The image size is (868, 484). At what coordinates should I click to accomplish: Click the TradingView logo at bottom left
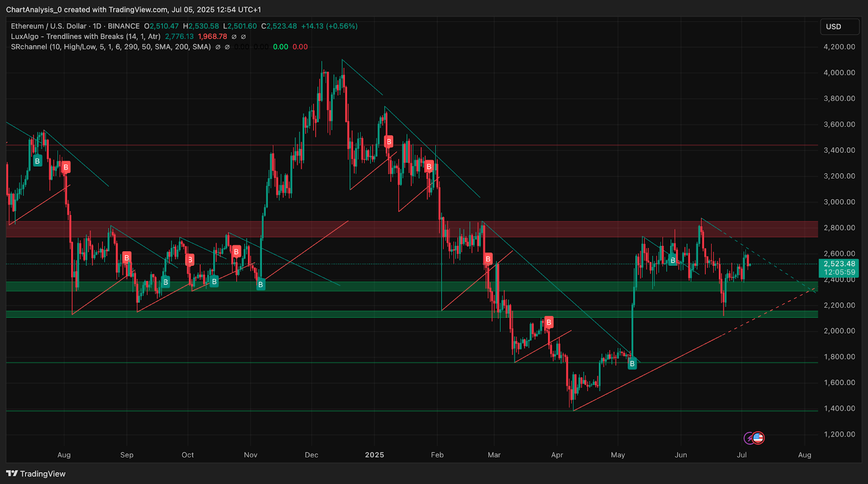[36, 474]
